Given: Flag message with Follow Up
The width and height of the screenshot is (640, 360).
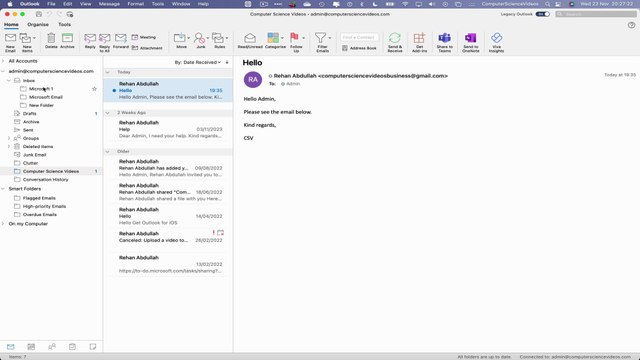Looking at the screenshot, I should pyautogui.click(x=296, y=42).
